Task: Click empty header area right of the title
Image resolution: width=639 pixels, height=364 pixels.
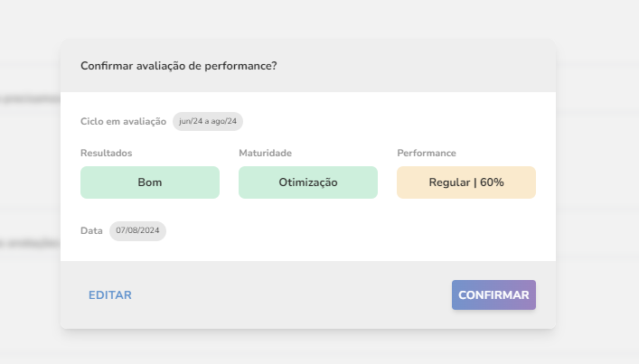Action: click(416, 65)
